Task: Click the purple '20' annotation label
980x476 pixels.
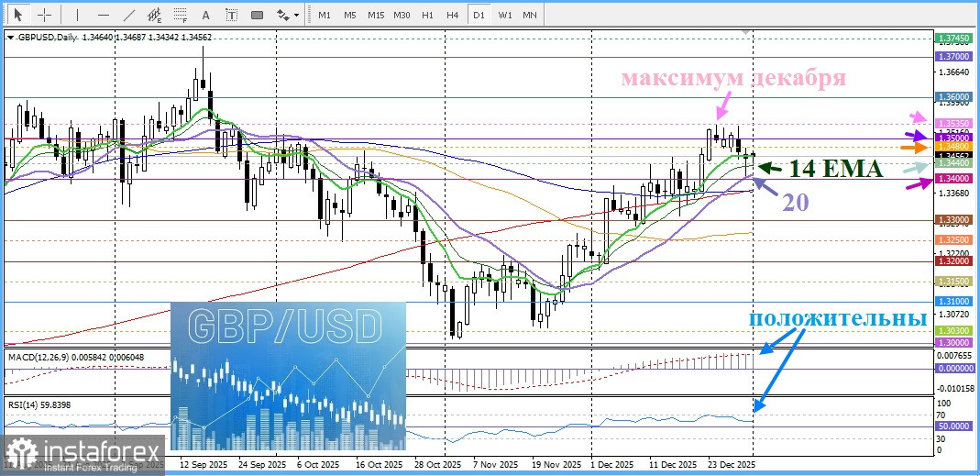Action: [x=795, y=201]
